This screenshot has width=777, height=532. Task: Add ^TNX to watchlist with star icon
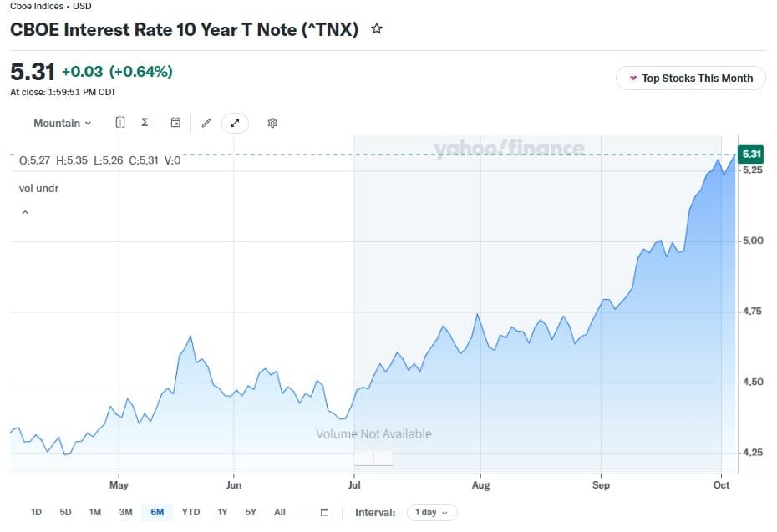point(377,28)
